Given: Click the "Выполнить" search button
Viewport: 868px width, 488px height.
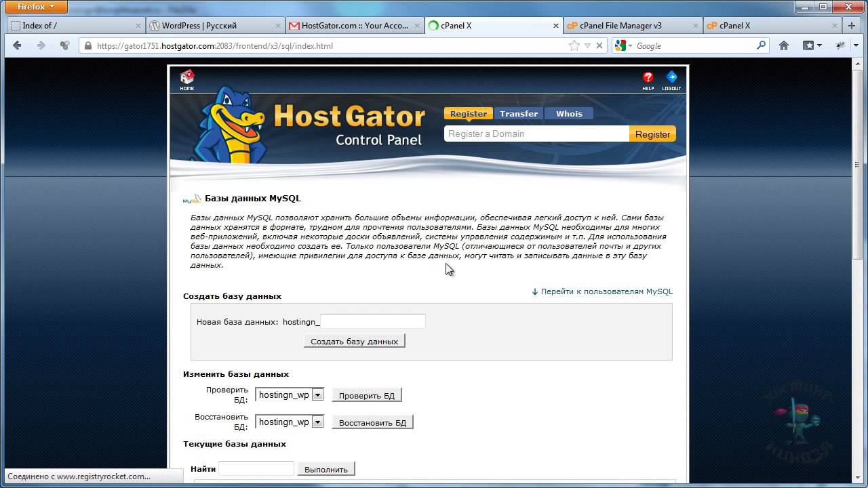Looking at the screenshot, I should click(326, 469).
